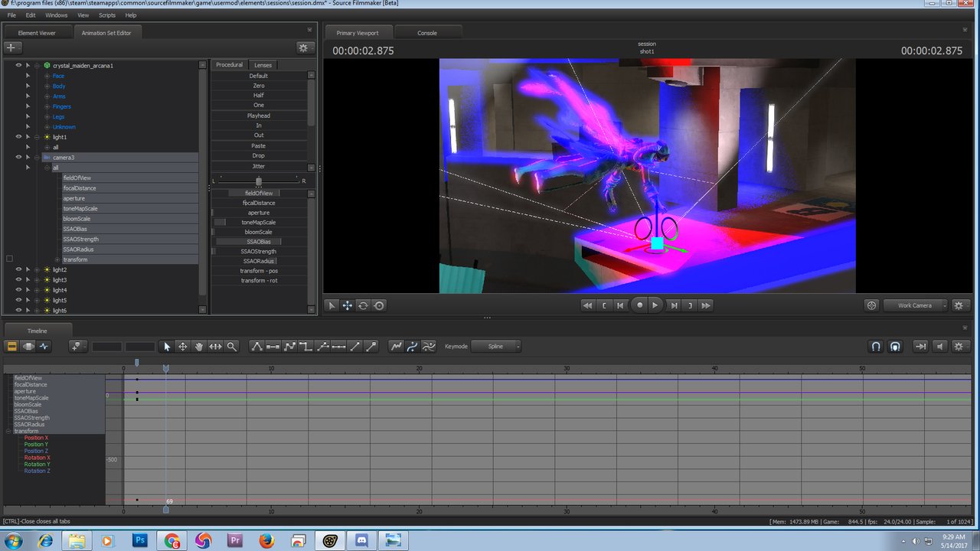Mute audio with the speaker toggle near the timeline
980x551 pixels.
coord(940,346)
